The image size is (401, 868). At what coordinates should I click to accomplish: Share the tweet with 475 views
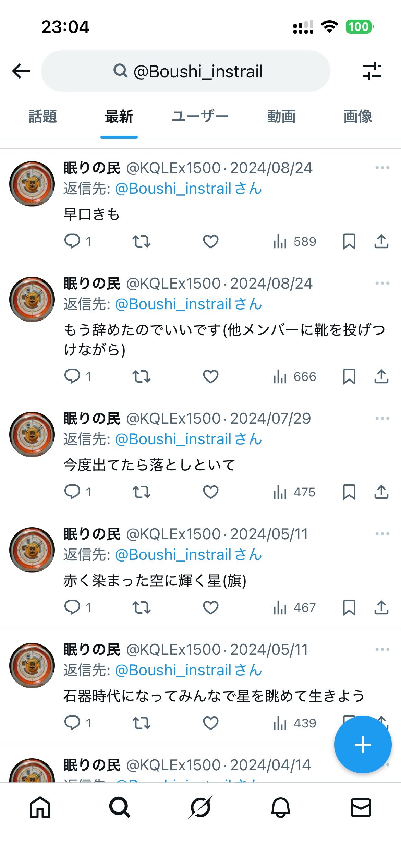click(x=381, y=492)
